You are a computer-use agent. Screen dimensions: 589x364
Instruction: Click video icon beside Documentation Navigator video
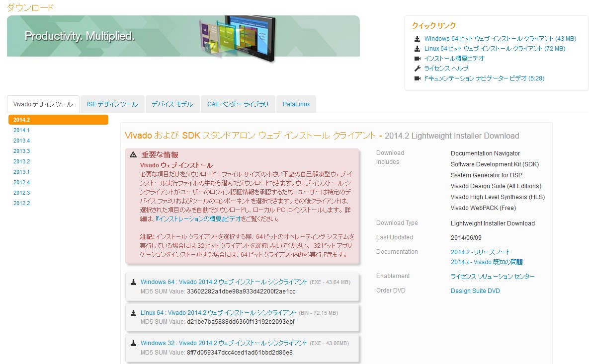[x=417, y=78]
